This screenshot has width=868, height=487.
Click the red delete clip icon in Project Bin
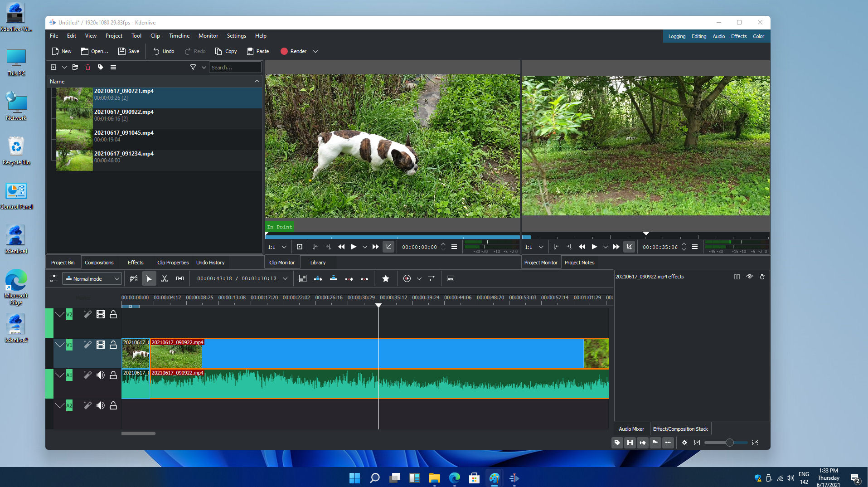[88, 67]
